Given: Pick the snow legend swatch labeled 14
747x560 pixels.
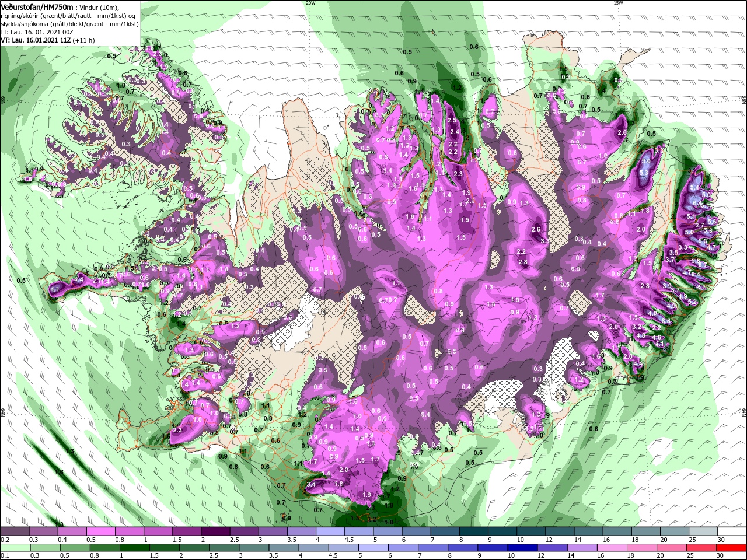Looking at the screenshot, I should click(589, 531).
